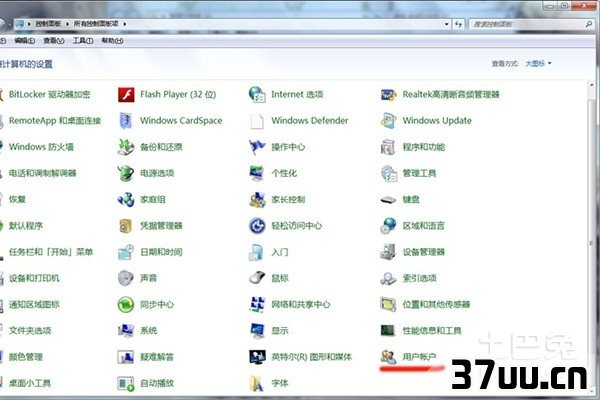Open the 桌面小工具 link

coord(30,383)
